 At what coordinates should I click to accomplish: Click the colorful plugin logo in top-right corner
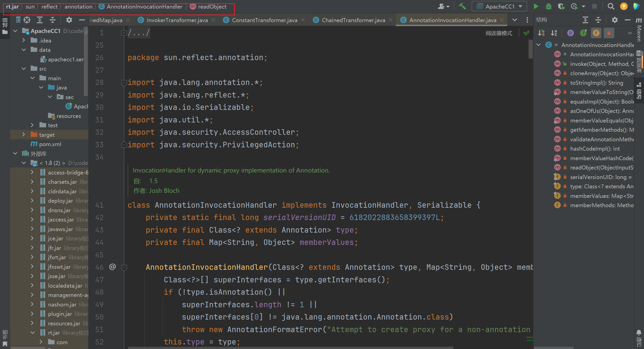[x=636, y=7]
